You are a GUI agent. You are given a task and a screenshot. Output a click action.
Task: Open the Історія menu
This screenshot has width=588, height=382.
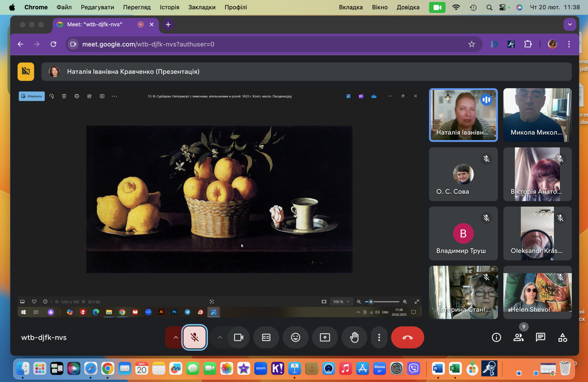(170, 7)
